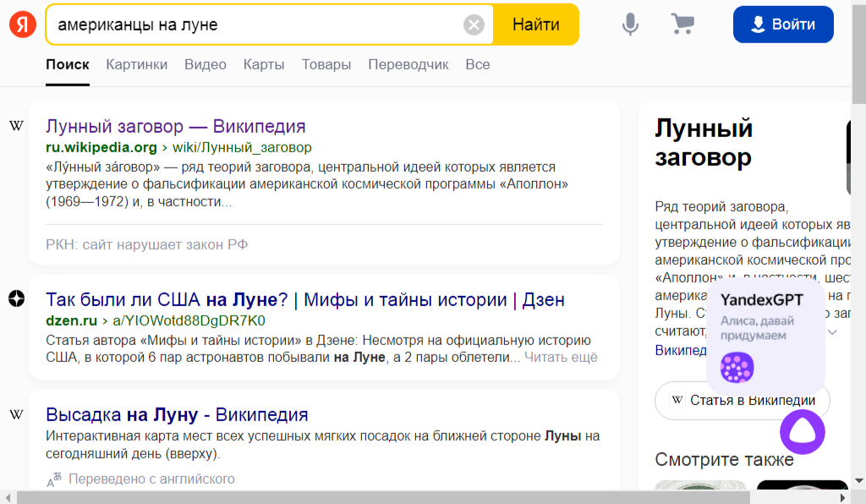Click the Yandex logo icon
Viewport: 866px width, 504px height.
coord(23,25)
